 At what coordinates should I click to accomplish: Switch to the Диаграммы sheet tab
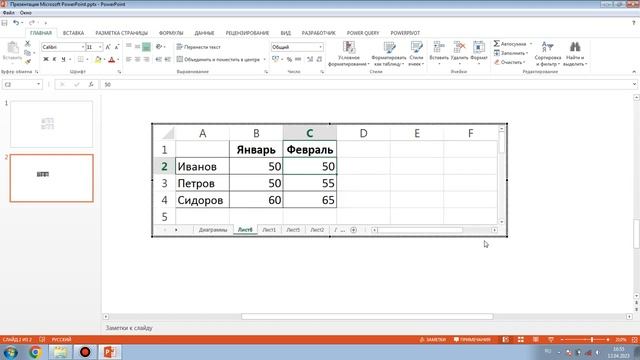coord(213,230)
